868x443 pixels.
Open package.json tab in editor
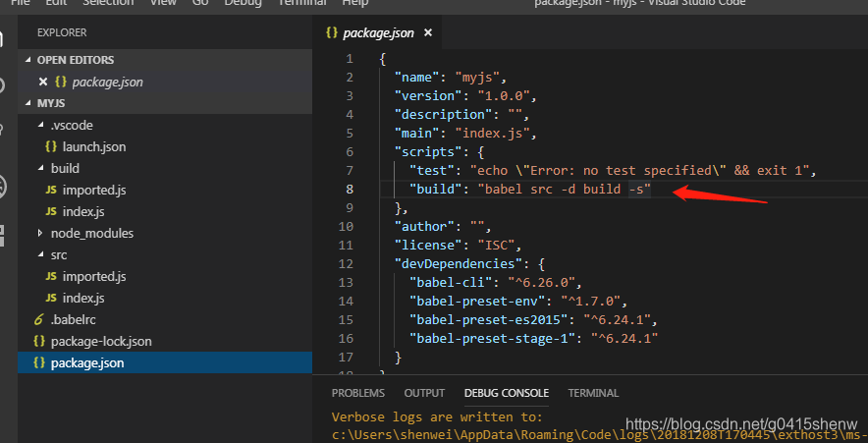pyautogui.click(x=379, y=33)
